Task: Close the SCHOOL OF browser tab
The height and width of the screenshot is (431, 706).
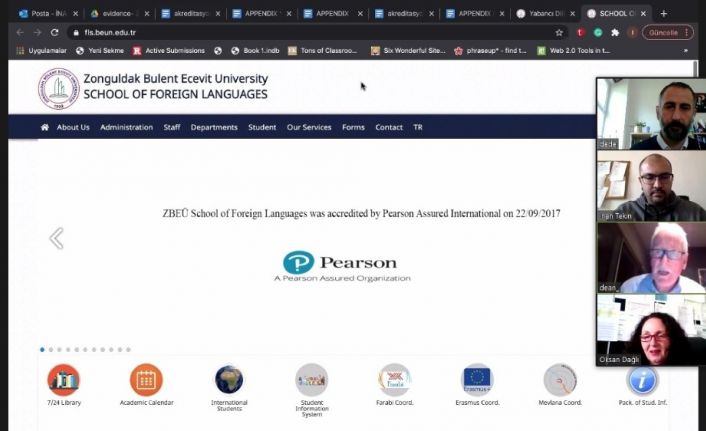Action: [643, 14]
